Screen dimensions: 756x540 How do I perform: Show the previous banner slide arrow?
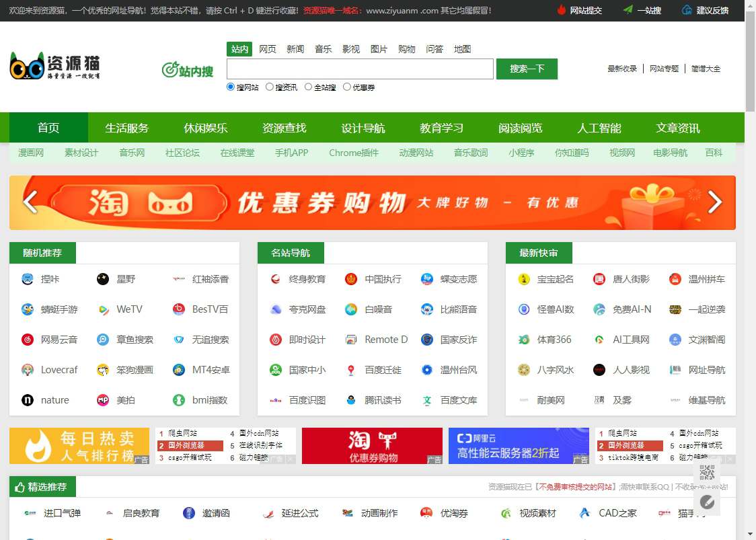coord(30,202)
